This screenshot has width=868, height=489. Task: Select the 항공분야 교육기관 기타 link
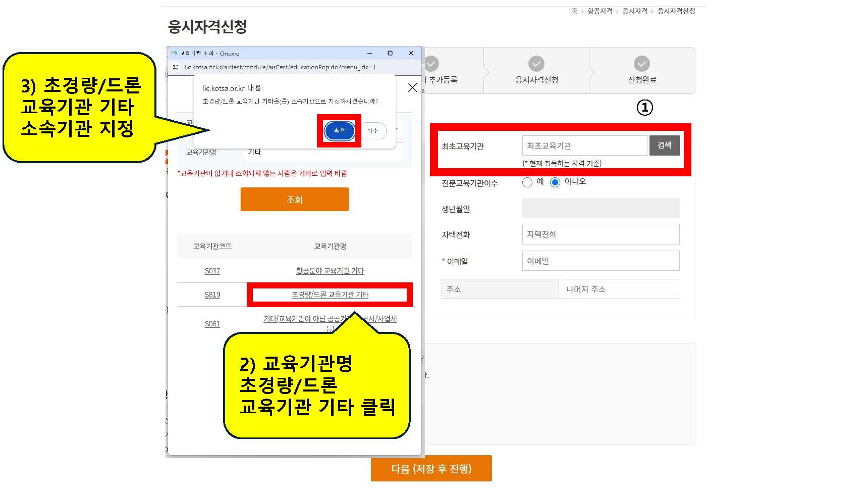330,271
